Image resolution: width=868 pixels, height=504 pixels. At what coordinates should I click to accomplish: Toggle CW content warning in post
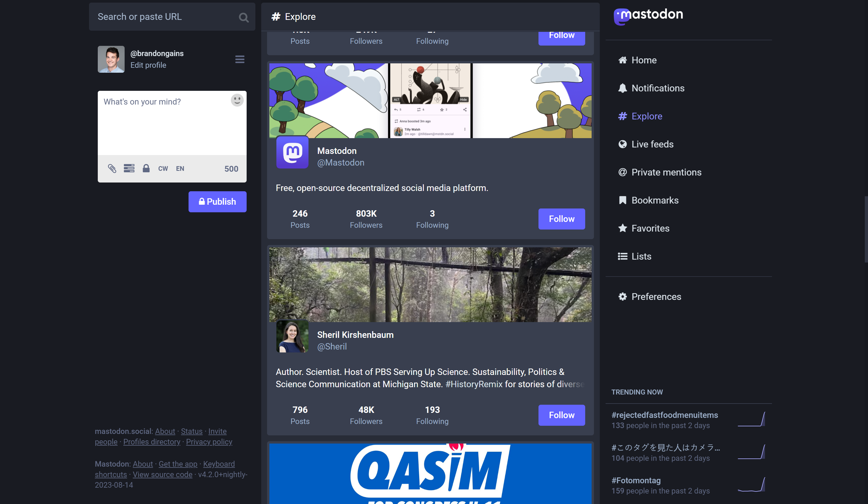point(163,168)
